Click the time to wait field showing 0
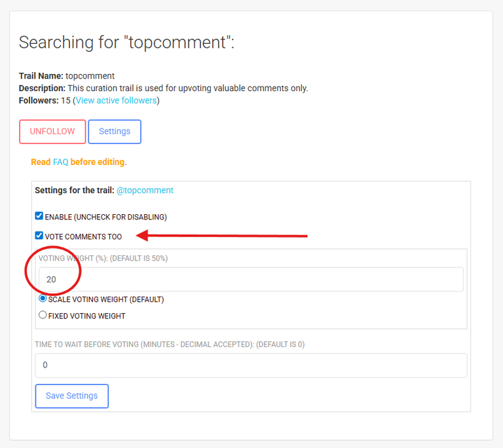503x448 pixels. coord(251,365)
